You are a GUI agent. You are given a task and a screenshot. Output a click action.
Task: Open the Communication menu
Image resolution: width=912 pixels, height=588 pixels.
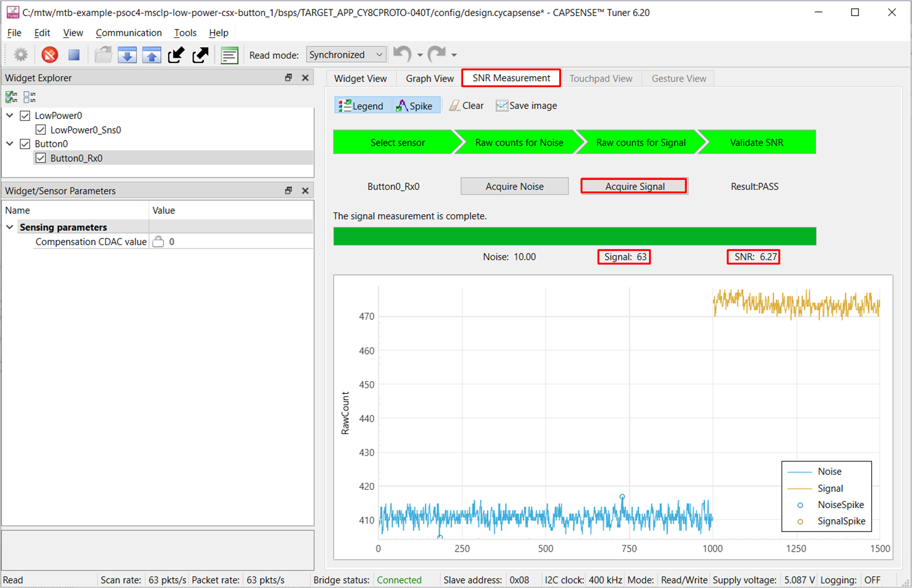pyautogui.click(x=129, y=33)
